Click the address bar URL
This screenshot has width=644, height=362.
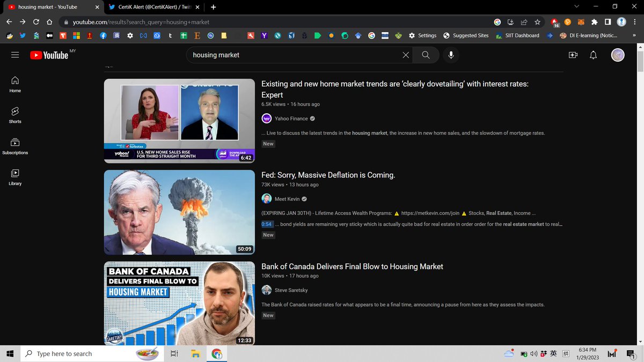tap(141, 22)
